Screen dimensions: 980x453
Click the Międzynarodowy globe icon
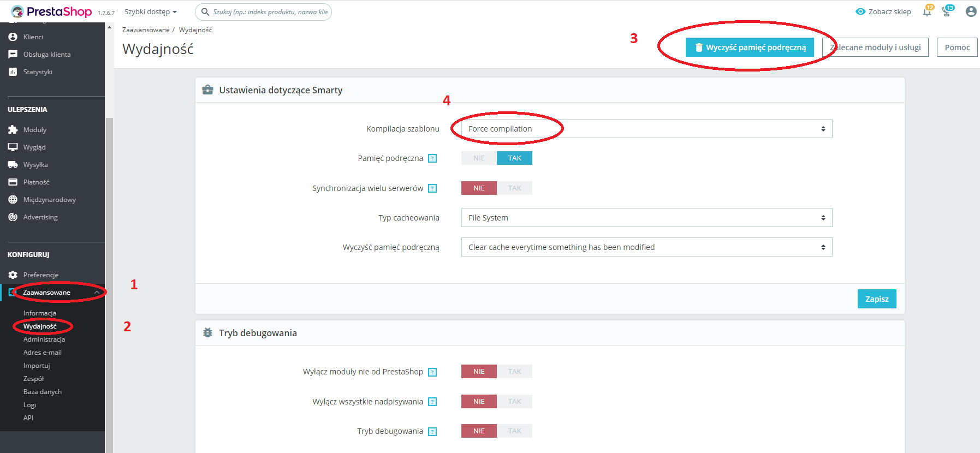[x=13, y=200]
